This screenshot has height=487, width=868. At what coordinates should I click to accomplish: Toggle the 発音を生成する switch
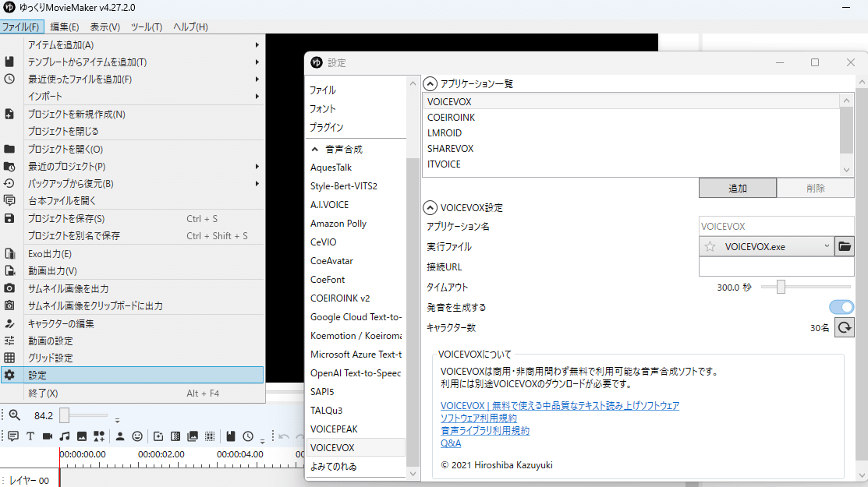841,307
